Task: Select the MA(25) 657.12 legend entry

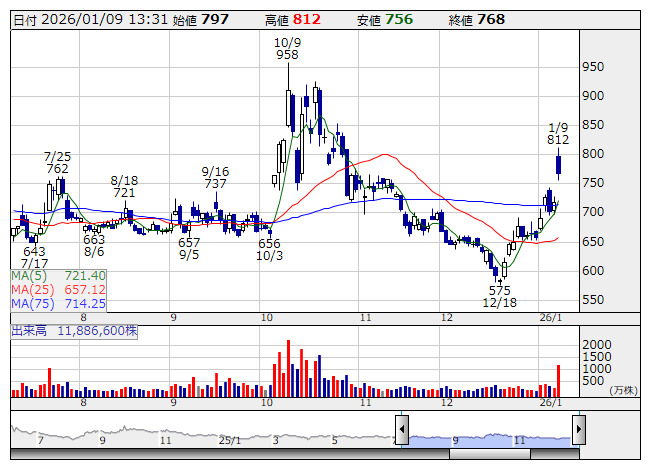Action: pos(58,289)
